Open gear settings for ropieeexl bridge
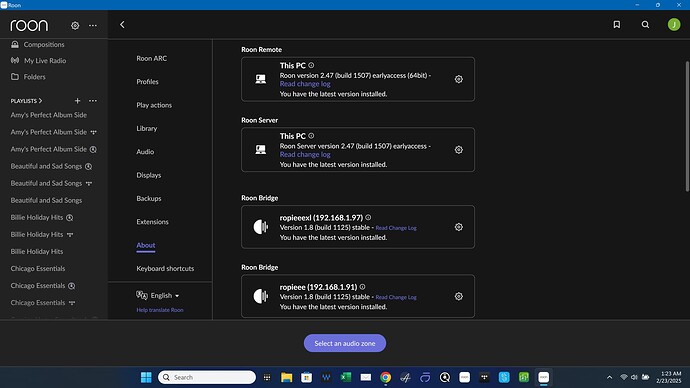Viewport: 690px width, 388px height. (x=459, y=227)
